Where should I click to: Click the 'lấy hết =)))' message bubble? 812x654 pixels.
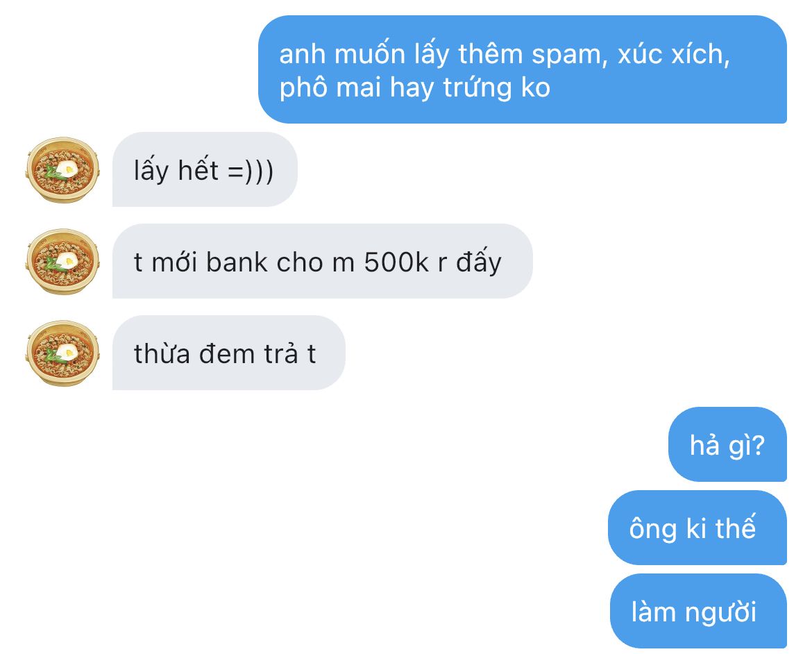(205, 170)
